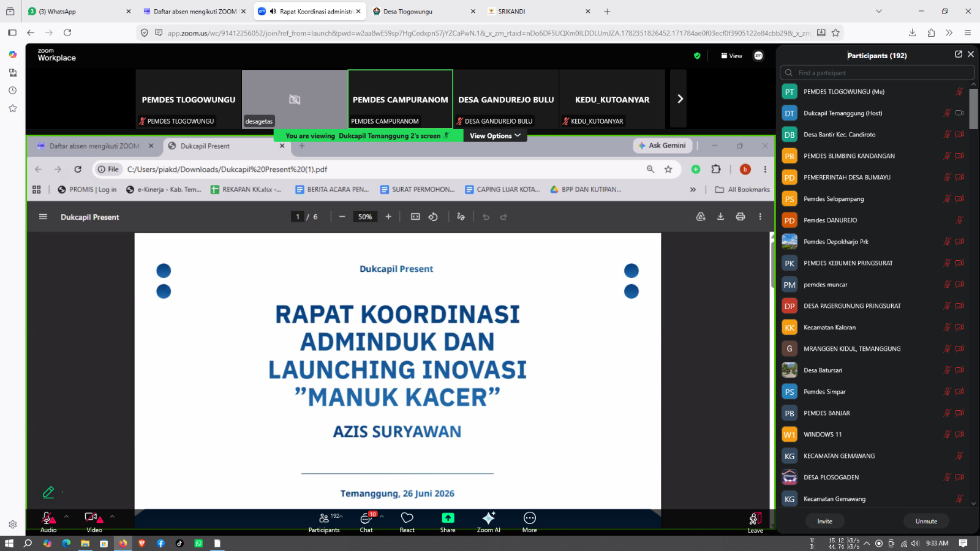The image size is (980, 551).
Task: Switch to Desa Tlogowungu tab
Action: (424, 11)
